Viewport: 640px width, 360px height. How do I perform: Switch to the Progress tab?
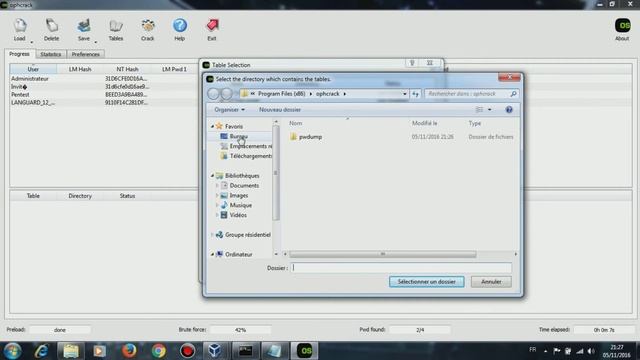pos(19,54)
